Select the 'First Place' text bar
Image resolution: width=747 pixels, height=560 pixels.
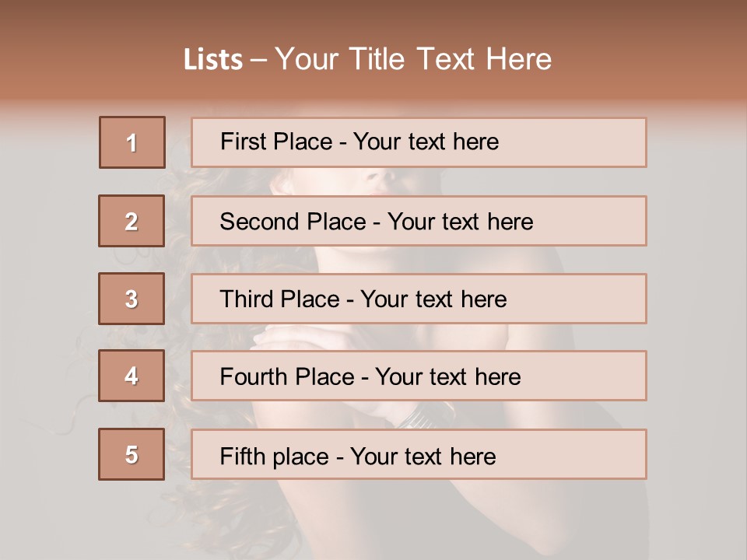point(419,142)
